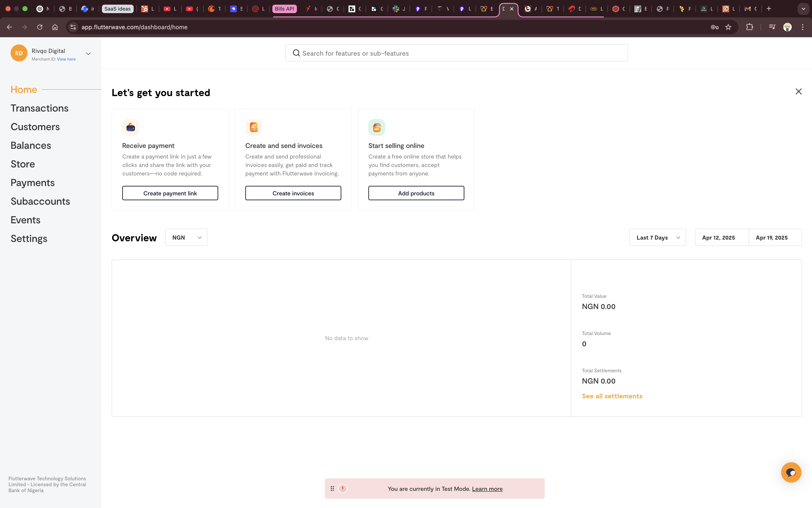Click the Add products button
The width and height of the screenshot is (812, 508).
point(416,193)
